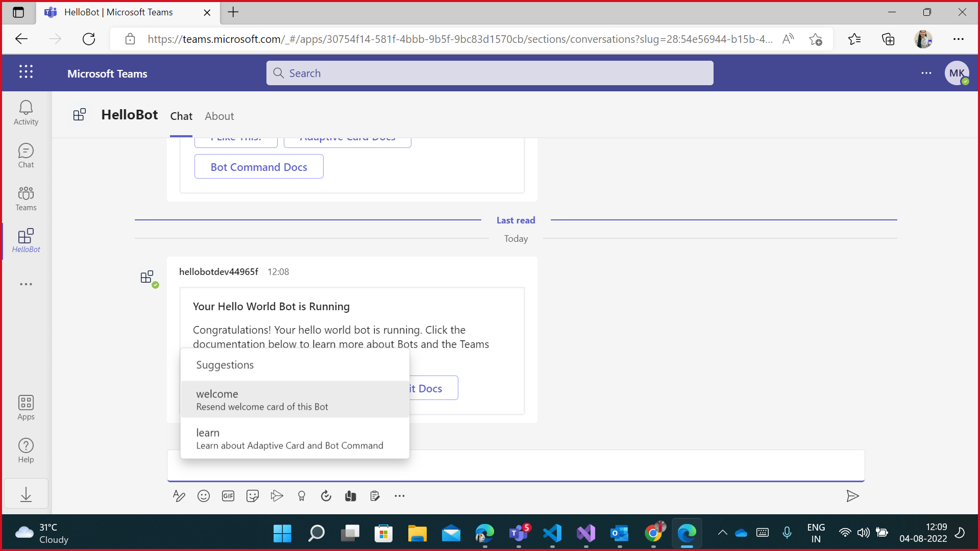This screenshot has height=551, width=980.
Task: Open message formatting options
Action: point(179,495)
